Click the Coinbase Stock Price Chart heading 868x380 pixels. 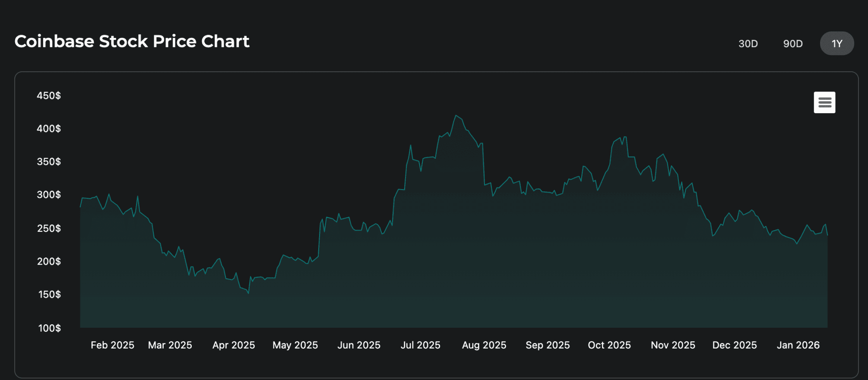pos(132,41)
